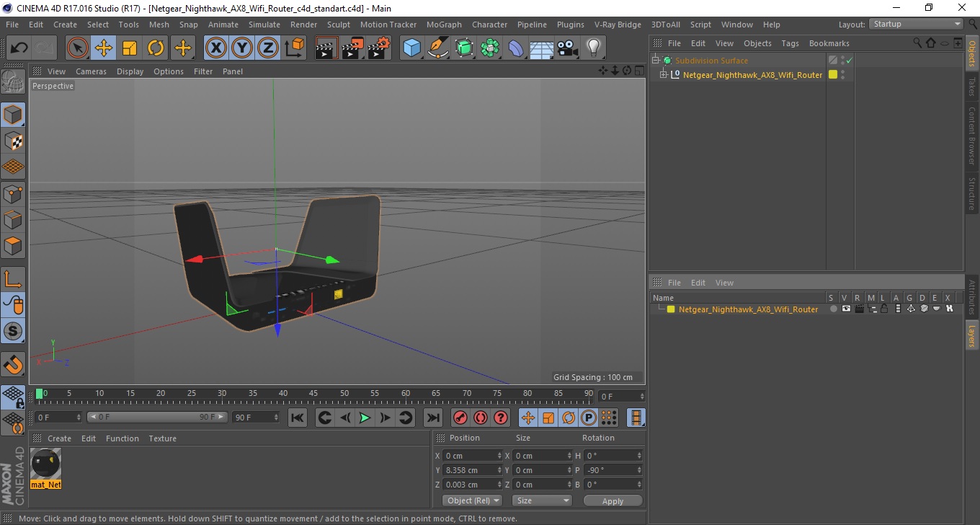The image size is (980, 525).
Task: Click Render View clapperboard icon
Action: tap(327, 48)
